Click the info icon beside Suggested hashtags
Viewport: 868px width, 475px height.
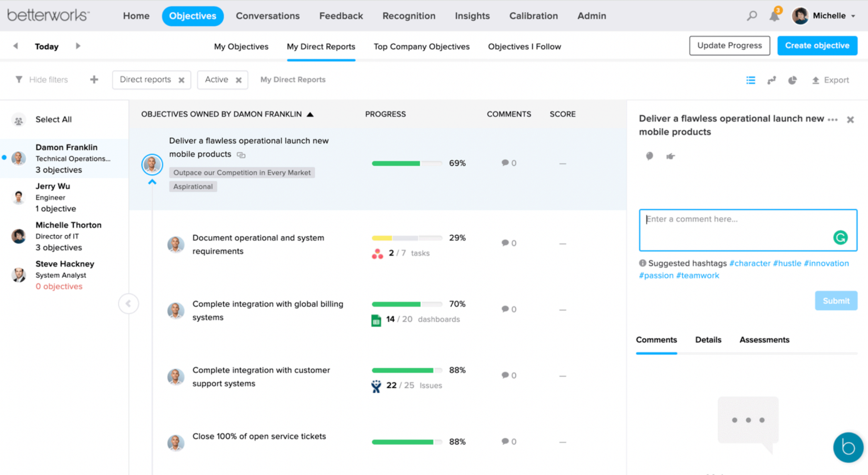point(643,263)
